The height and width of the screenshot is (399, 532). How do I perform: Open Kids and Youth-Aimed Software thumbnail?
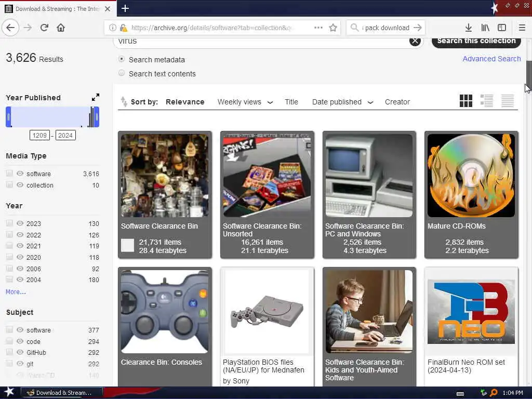click(369, 312)
